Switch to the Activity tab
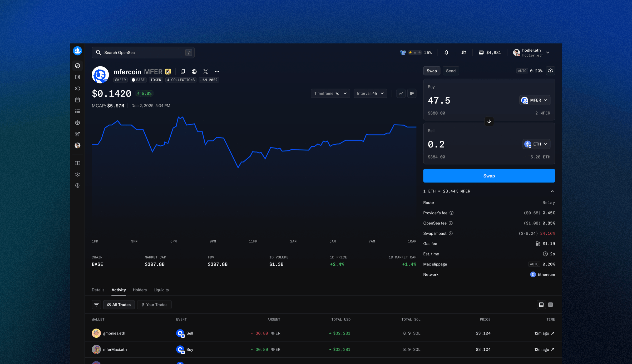The width and height of the screenshot is (632, 364). point(118,290)
